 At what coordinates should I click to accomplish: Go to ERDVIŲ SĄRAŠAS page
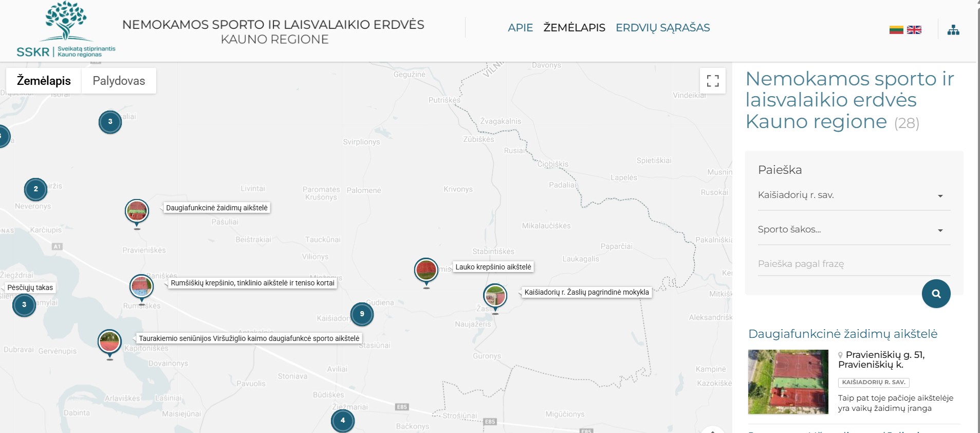662,28
